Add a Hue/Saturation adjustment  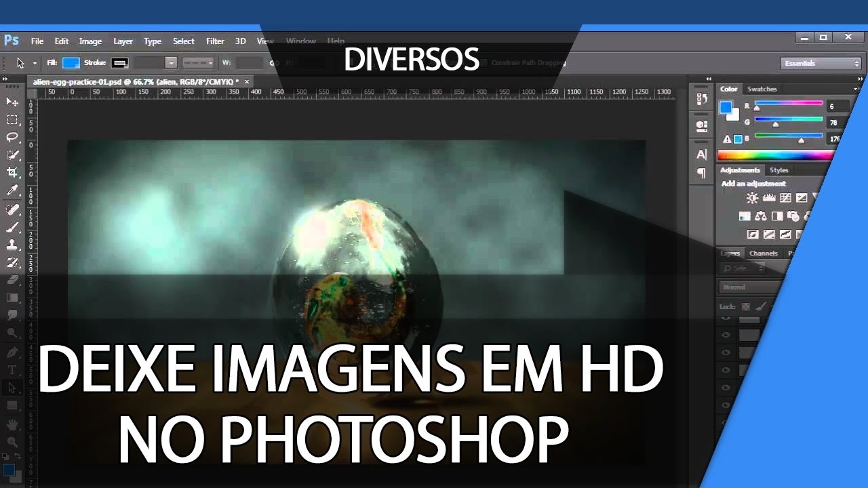(745, 216)
